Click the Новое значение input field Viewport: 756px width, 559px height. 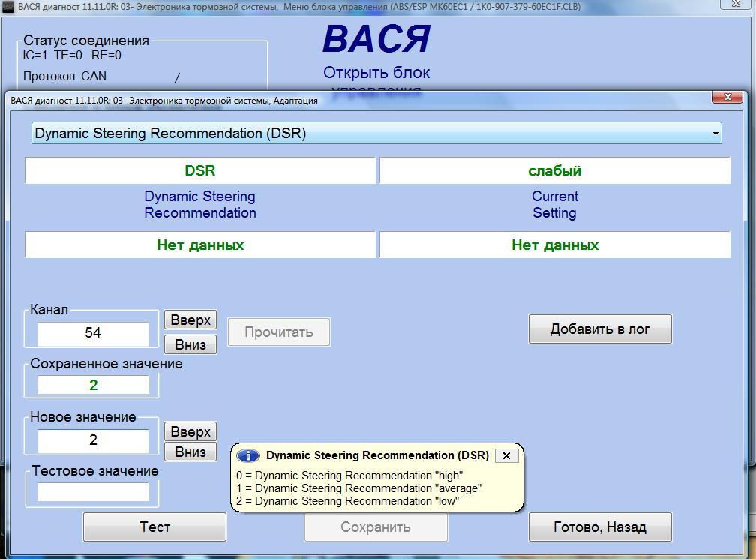[94, 440]
